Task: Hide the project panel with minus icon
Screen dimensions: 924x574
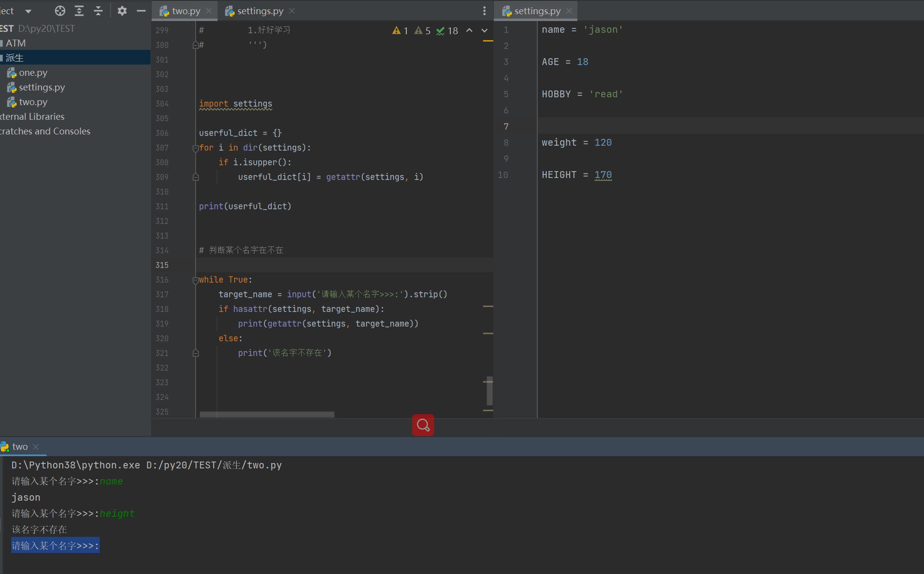Action: point(141,11)
